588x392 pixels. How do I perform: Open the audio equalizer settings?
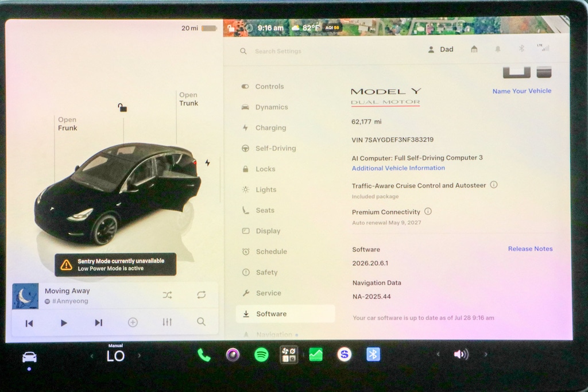(167, 322)
